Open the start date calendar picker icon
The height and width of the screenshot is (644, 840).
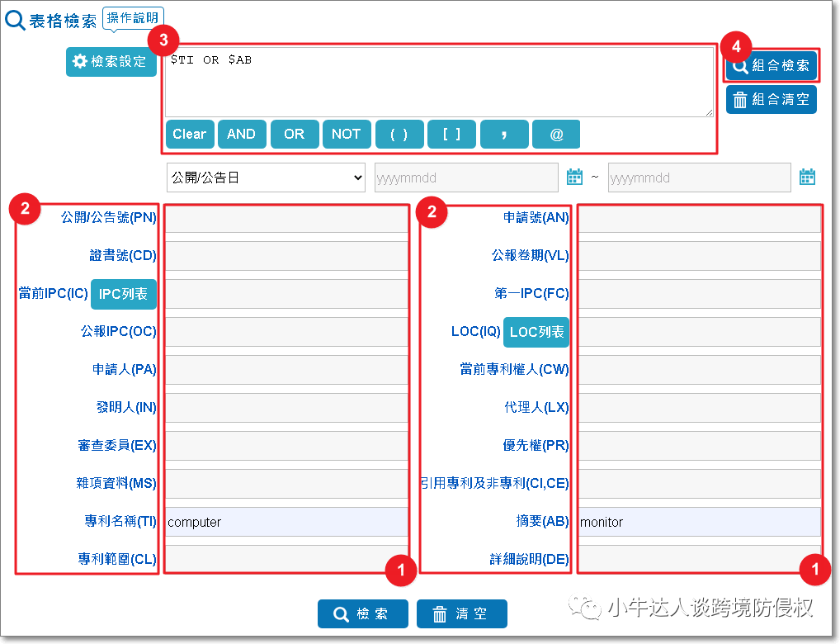(574, 177)
